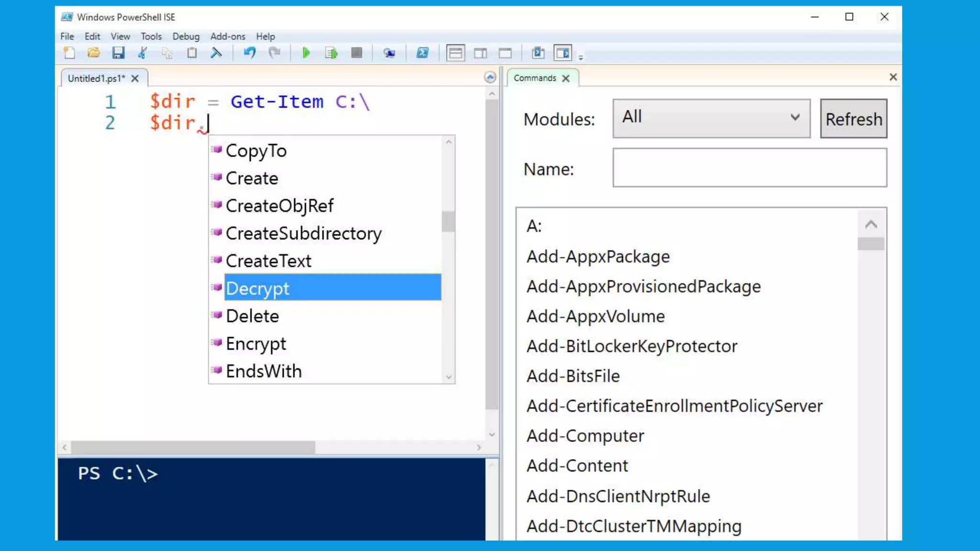Select Add-DtcClusterTMMapping command

pos(634,526)
